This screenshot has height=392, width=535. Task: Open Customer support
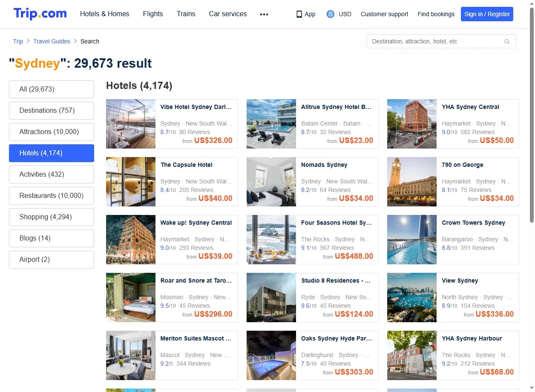pos(384,14)
